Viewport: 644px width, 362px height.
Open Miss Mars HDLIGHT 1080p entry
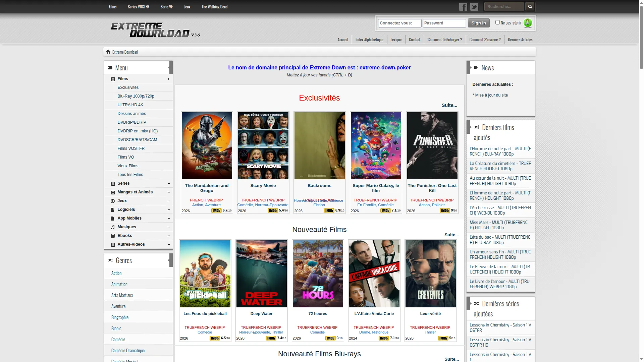(500, 225)
